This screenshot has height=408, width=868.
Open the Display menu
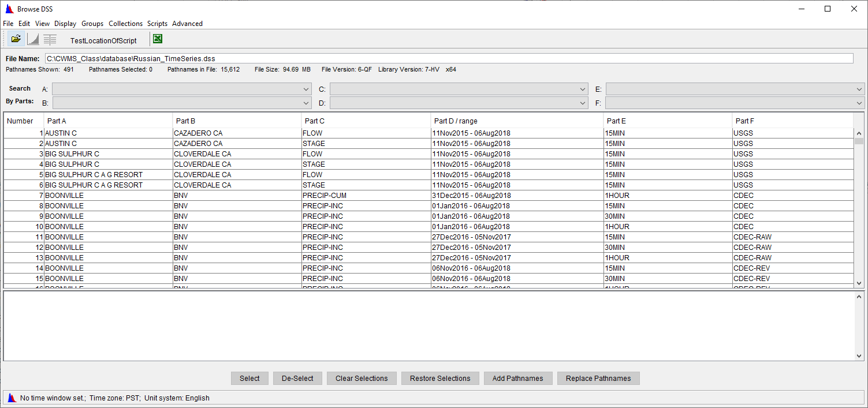[x=65, y=24]
